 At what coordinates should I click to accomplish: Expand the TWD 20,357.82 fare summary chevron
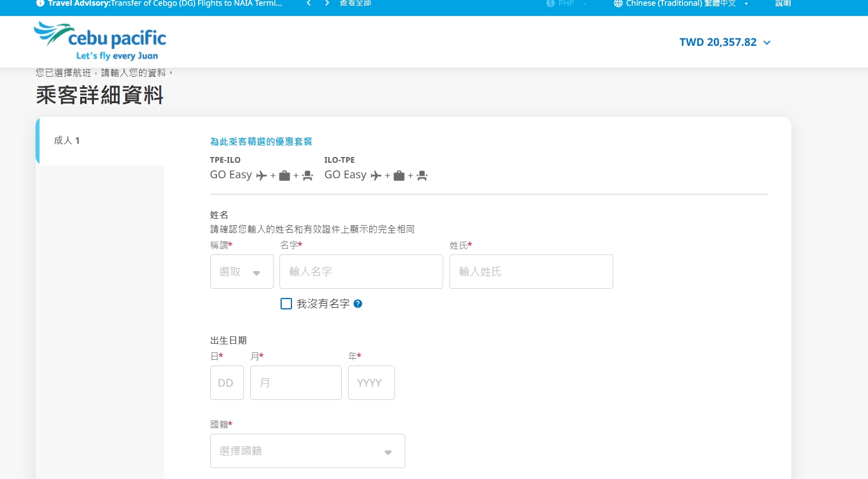[767, 42]
